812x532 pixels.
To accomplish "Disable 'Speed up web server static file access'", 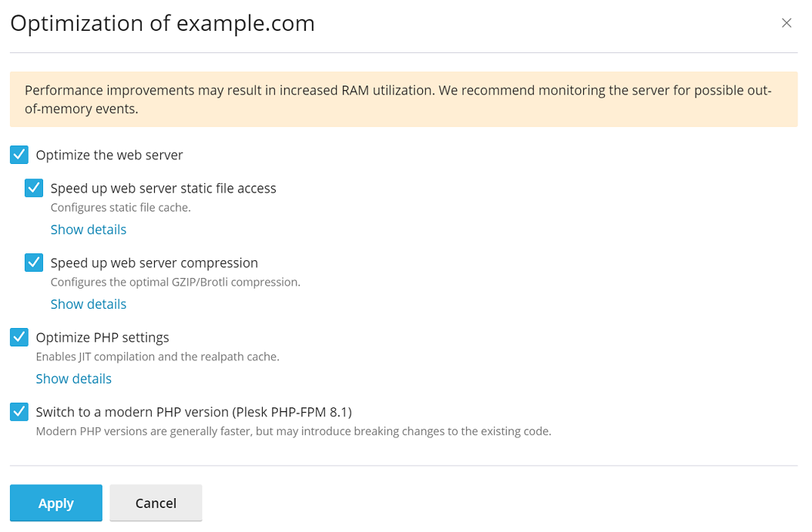I will (x=33, y=188).
